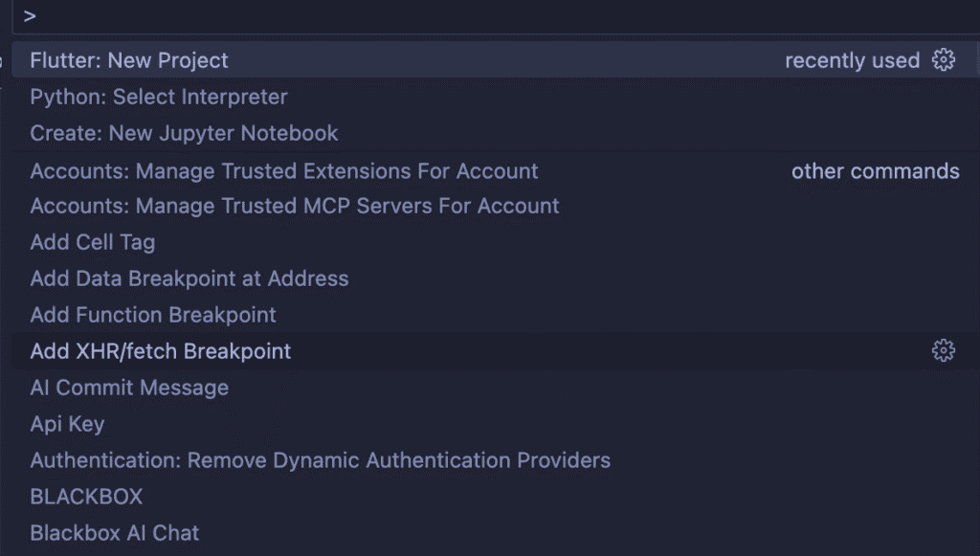Run the Add Cell Tag command
The image size is (980, 556).
click(93, 242)
